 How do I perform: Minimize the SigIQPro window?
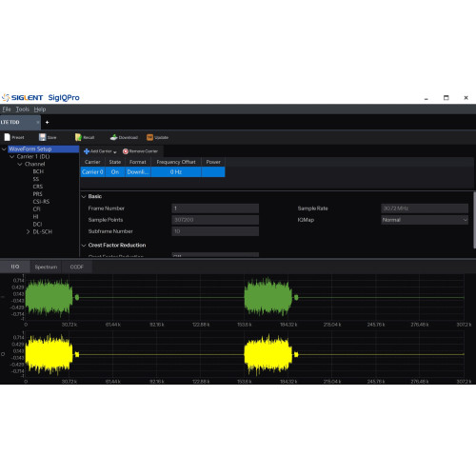click(426, 98)
